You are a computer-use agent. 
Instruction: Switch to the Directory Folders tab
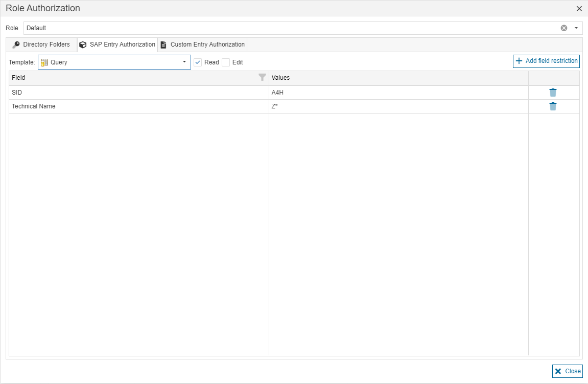pyautogui.click(x=46, y=44)
